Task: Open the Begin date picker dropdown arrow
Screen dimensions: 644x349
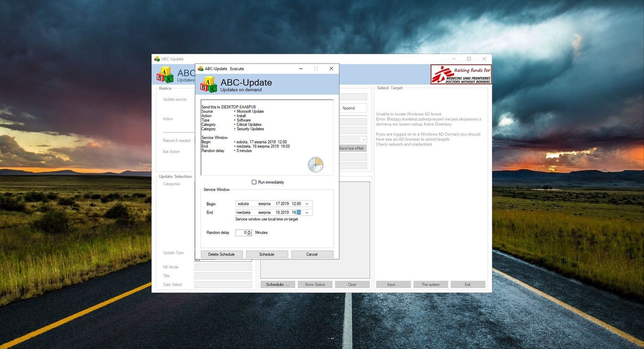Action: click(x=307, y=204)
